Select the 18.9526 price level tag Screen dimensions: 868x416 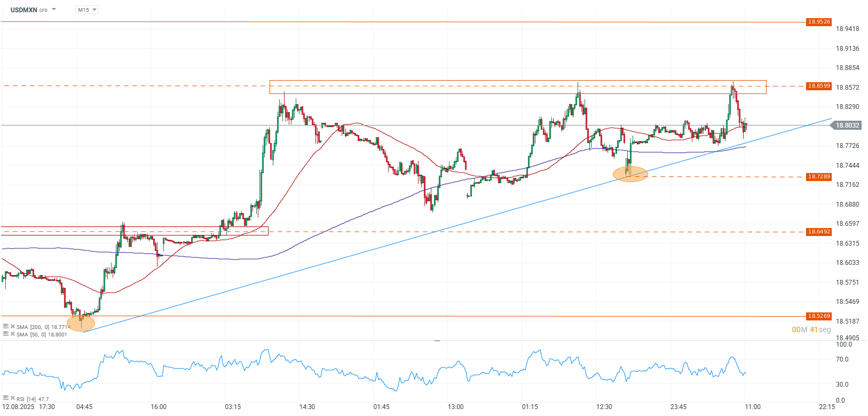point(819,22)
